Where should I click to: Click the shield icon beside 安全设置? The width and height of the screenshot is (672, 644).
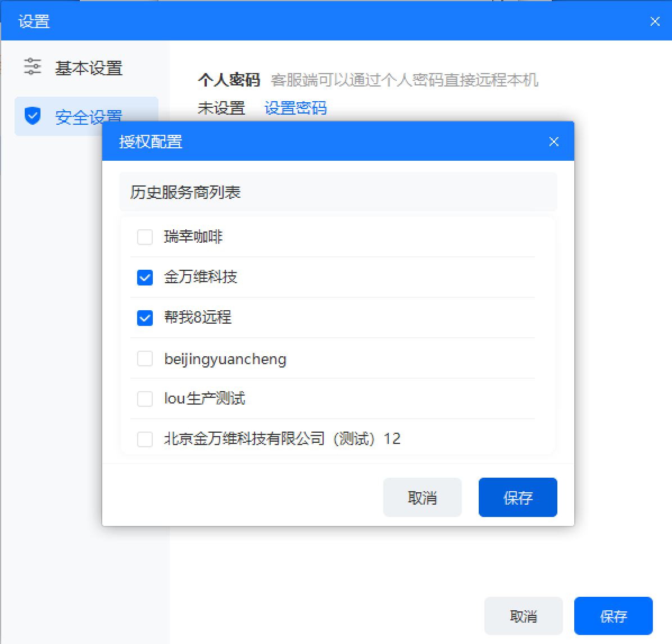point(33,116)
